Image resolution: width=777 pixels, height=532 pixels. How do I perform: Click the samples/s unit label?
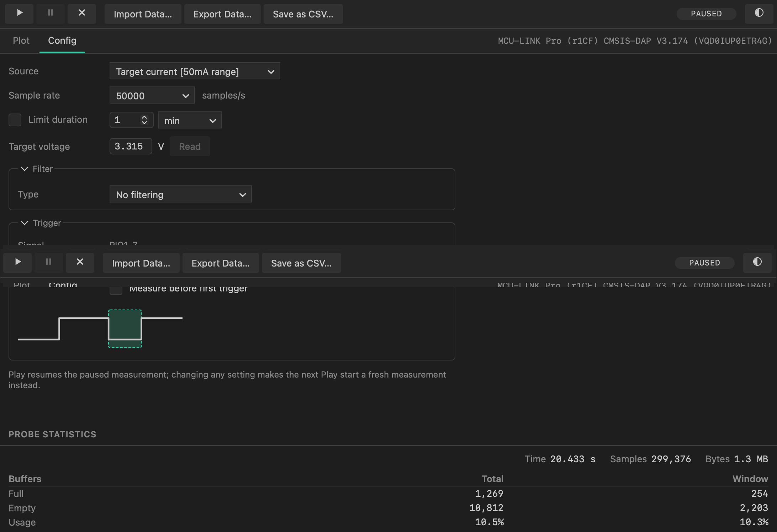[x=223, y=95]
